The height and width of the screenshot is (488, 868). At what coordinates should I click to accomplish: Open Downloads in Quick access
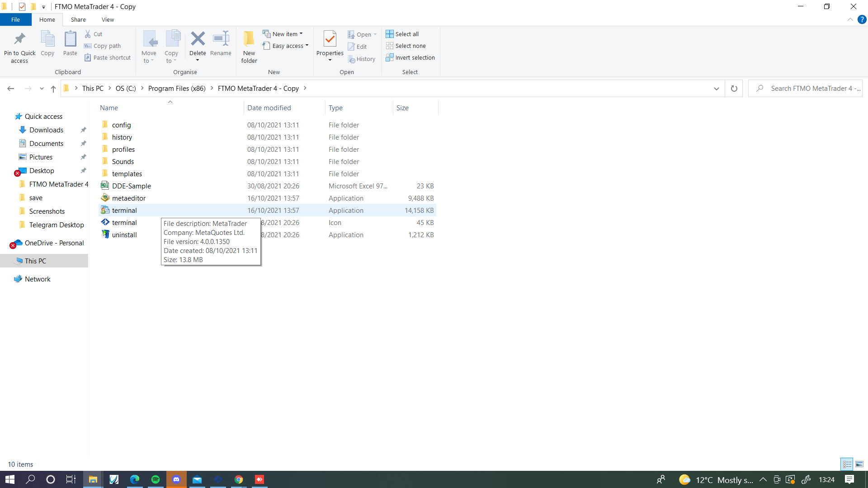[x=46, y=130]
